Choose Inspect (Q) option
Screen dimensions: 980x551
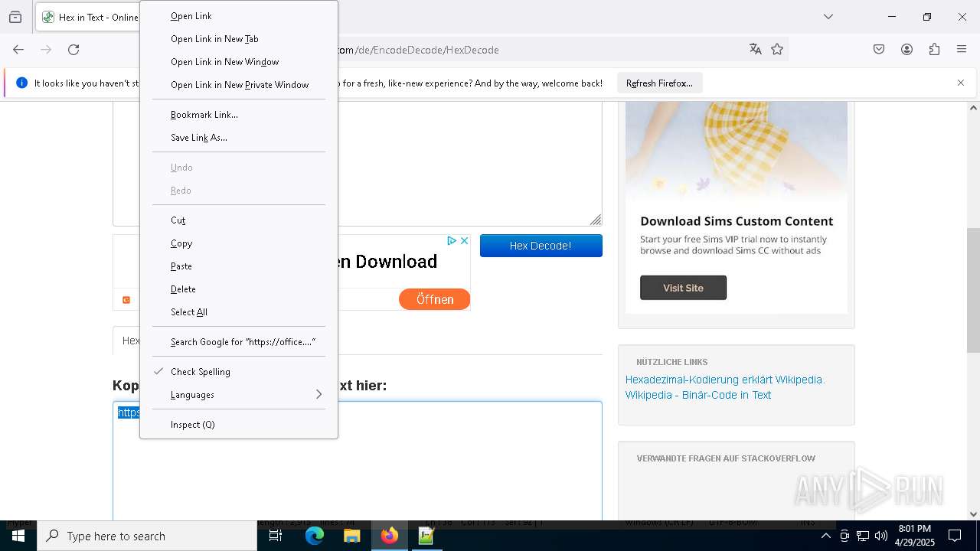[239, 425]
